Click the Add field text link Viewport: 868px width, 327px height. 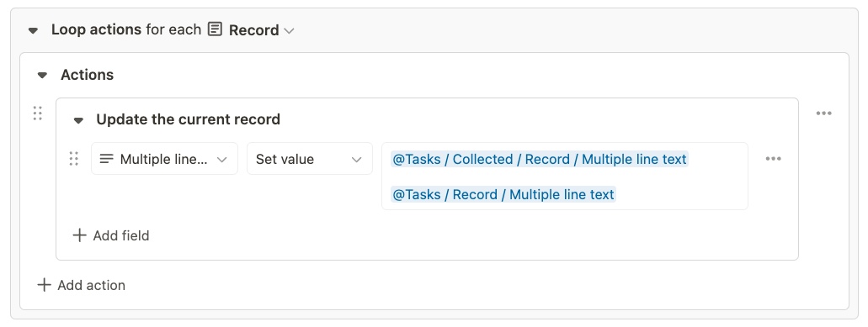tap(121, 236)
